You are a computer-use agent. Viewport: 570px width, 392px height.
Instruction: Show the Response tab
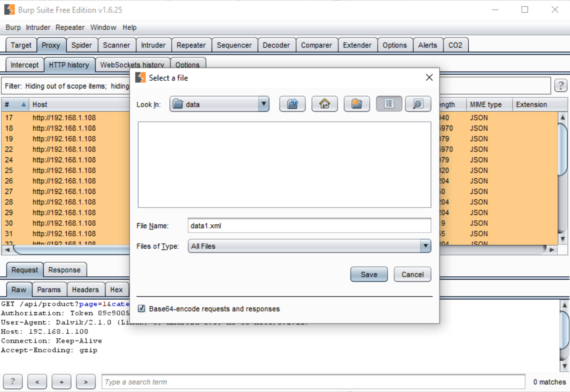point(64,270)
